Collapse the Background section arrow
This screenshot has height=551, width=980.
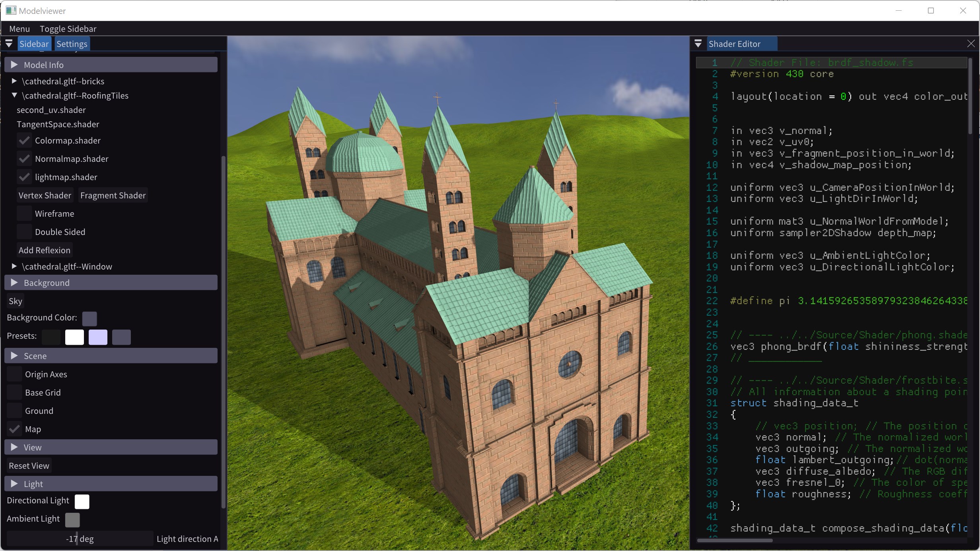14,283
